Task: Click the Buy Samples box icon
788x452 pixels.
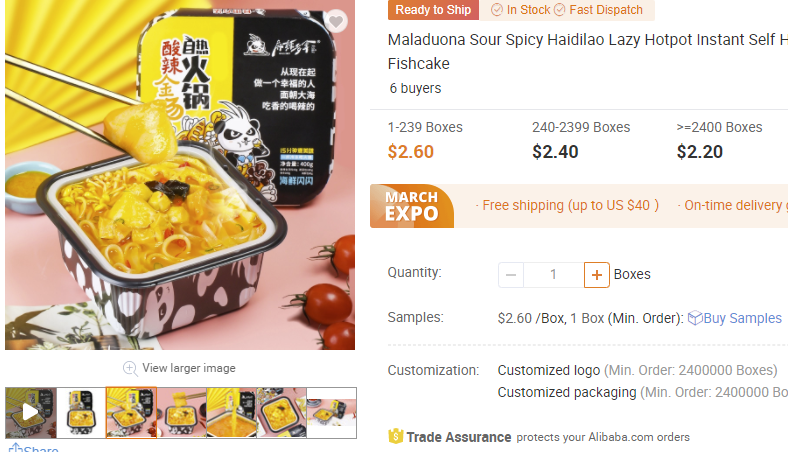Action: (x=695, y=318)
